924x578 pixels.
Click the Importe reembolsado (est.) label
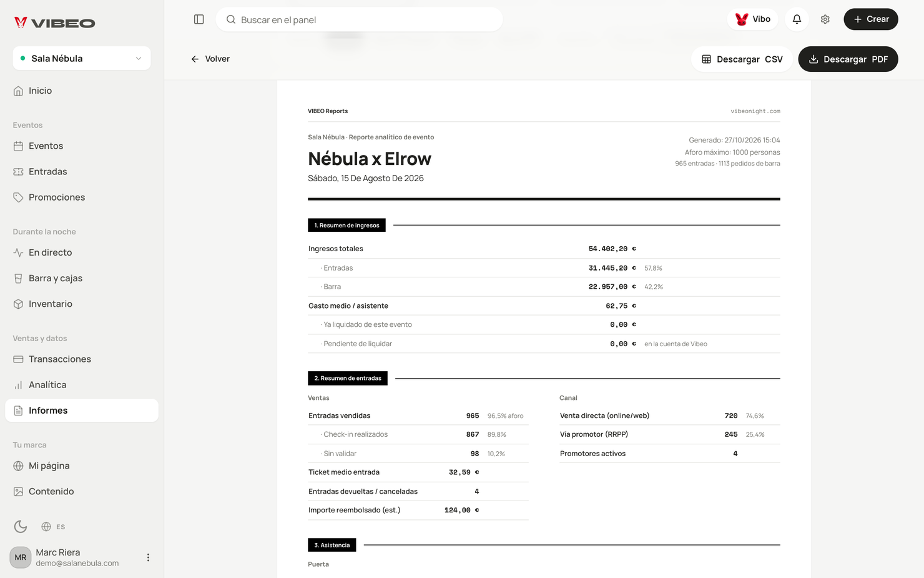click(355, 510)
